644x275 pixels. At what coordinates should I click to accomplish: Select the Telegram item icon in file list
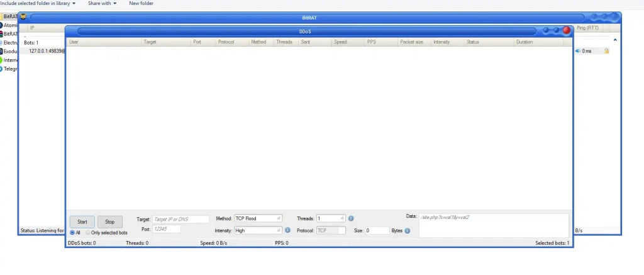[x=2, y=69]
